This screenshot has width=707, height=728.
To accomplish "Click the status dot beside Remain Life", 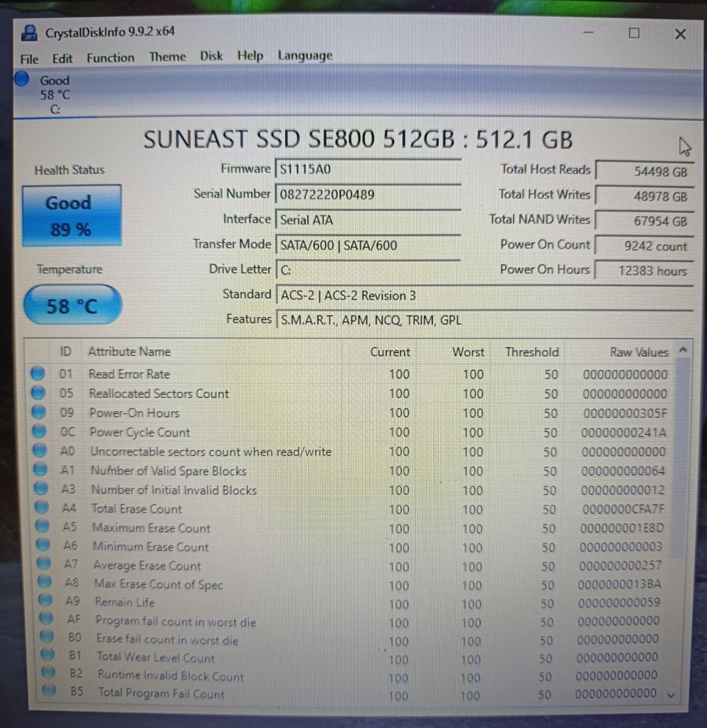I will coord(45,601).
